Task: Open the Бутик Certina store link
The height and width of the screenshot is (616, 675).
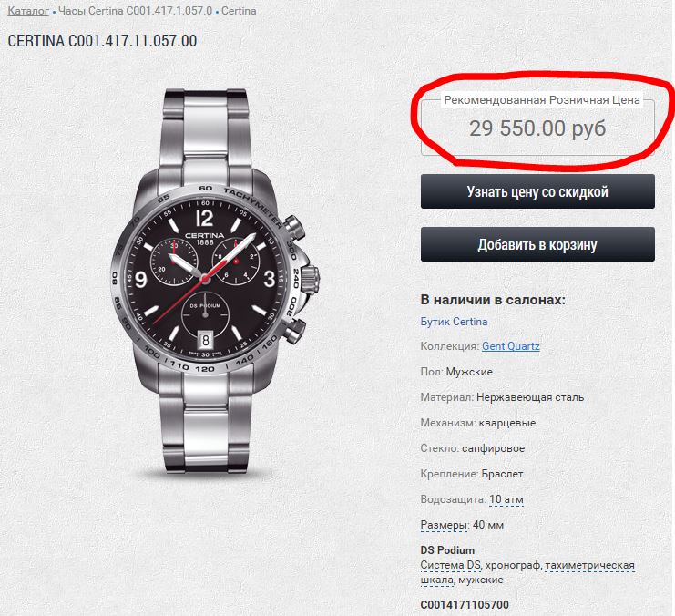Action: tap(455, 322)
